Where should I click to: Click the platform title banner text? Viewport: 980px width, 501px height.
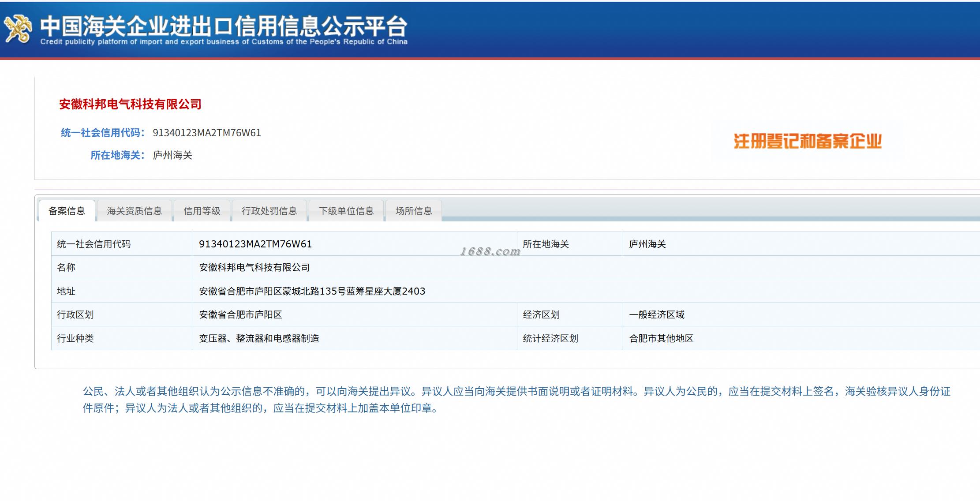click(223, 26)
